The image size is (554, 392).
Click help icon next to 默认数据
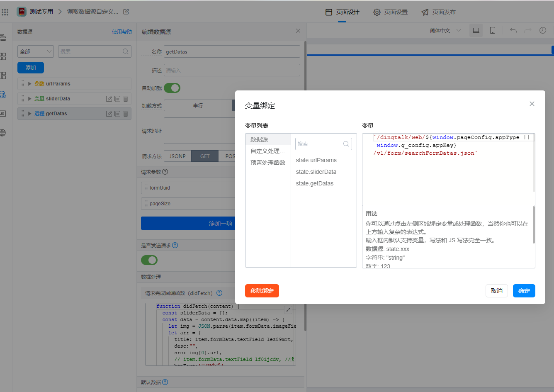pos(165,382)
